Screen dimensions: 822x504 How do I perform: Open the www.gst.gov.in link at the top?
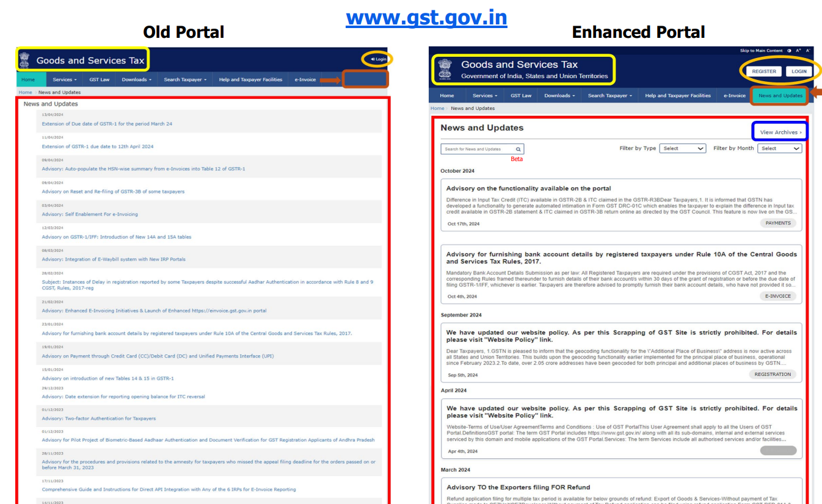click(426, 17)
